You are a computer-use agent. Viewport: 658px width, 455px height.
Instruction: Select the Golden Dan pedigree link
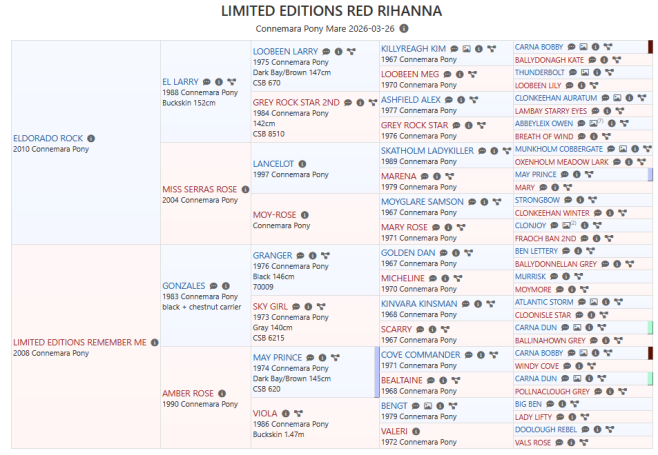(x=407, y=252)
